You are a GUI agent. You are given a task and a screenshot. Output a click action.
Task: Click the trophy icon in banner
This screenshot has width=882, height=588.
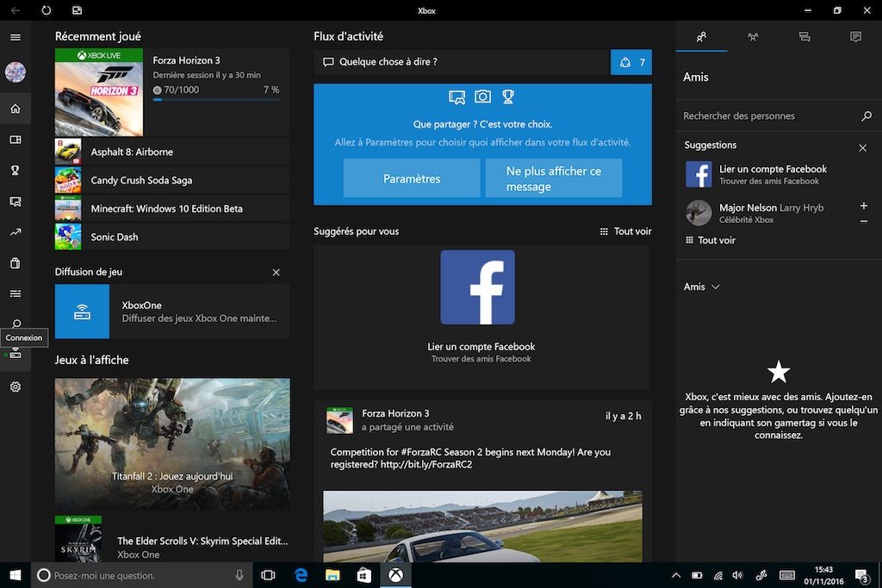point(508,96)
